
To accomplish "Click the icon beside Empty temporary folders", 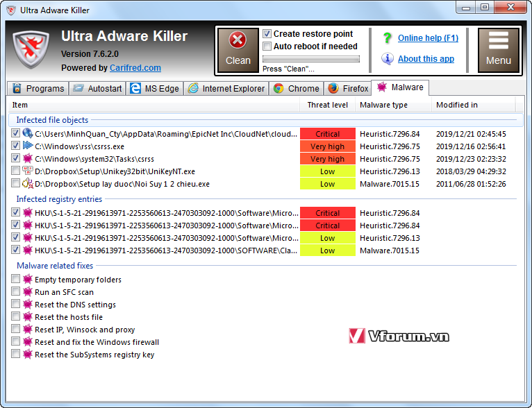I will (x=28, y=279).
